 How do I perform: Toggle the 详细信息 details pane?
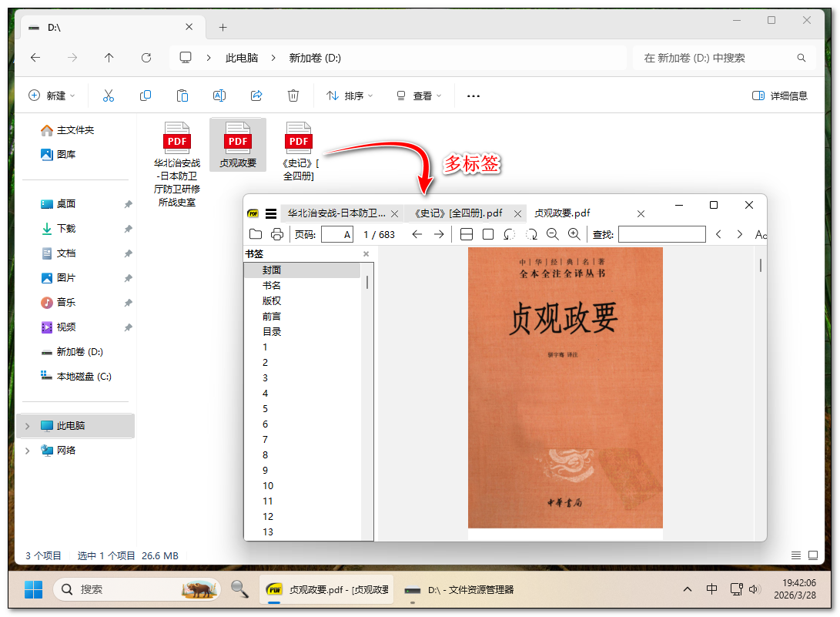point(780,96)
